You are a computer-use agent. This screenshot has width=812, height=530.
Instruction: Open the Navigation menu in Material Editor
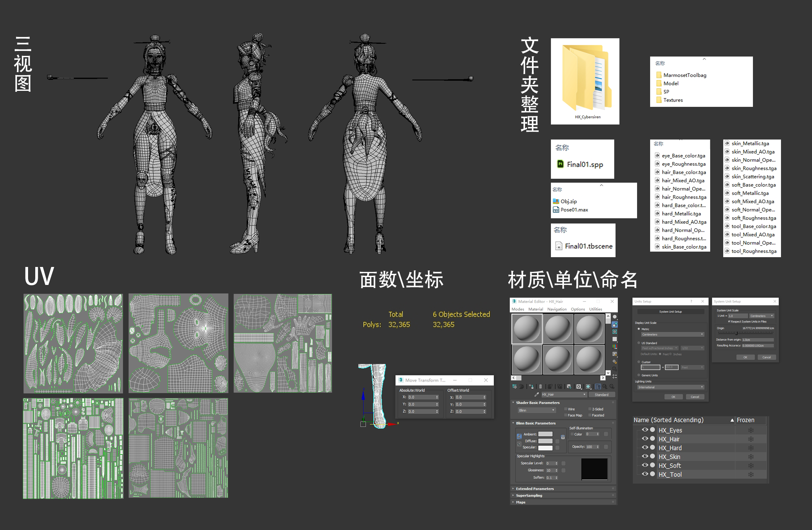point(557,309)
